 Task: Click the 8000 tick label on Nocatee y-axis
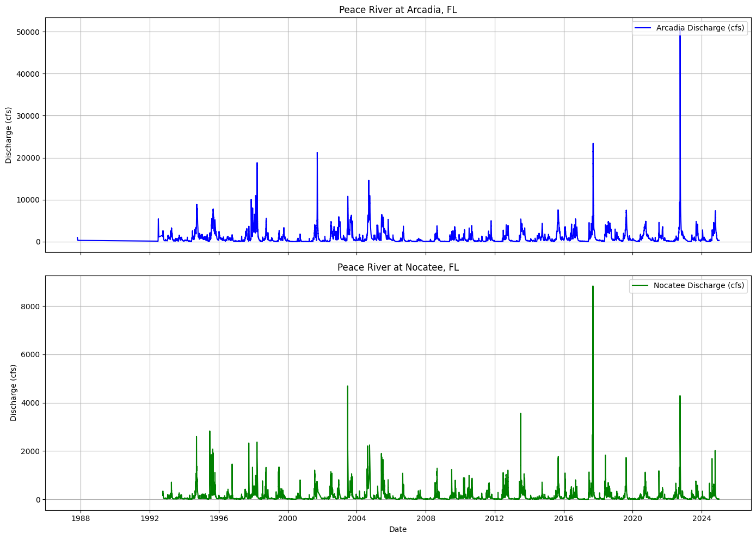click(x=33, y=307)
